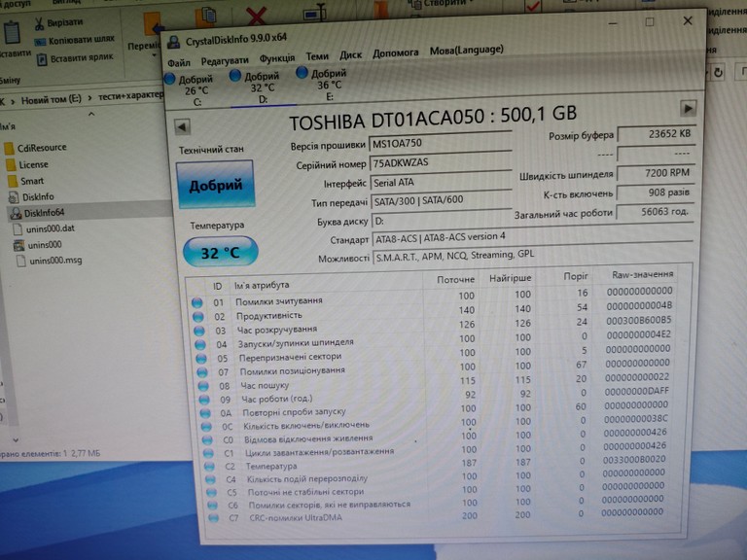Click the drive letter field D:
The width and height of the screenshot is (747, 560).
442,220
